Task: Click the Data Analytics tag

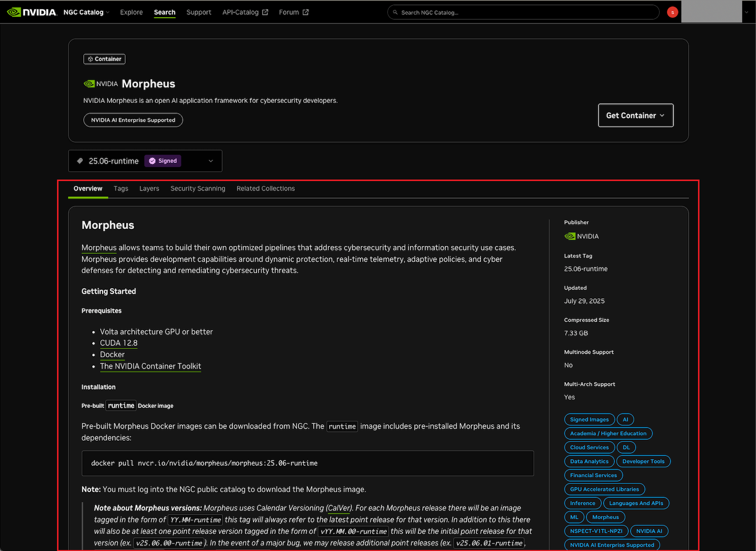Action: point(589,461)
